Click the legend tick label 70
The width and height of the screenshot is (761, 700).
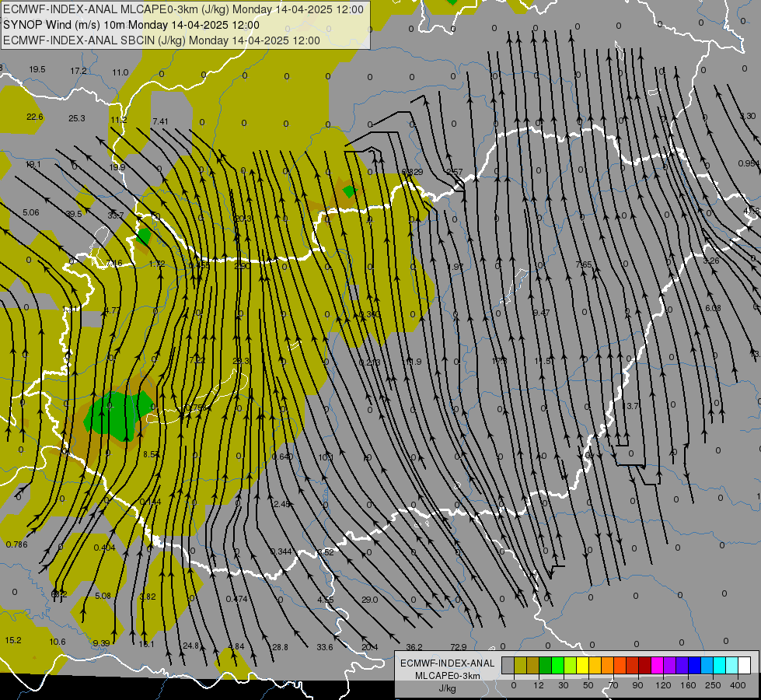(613, 685)
